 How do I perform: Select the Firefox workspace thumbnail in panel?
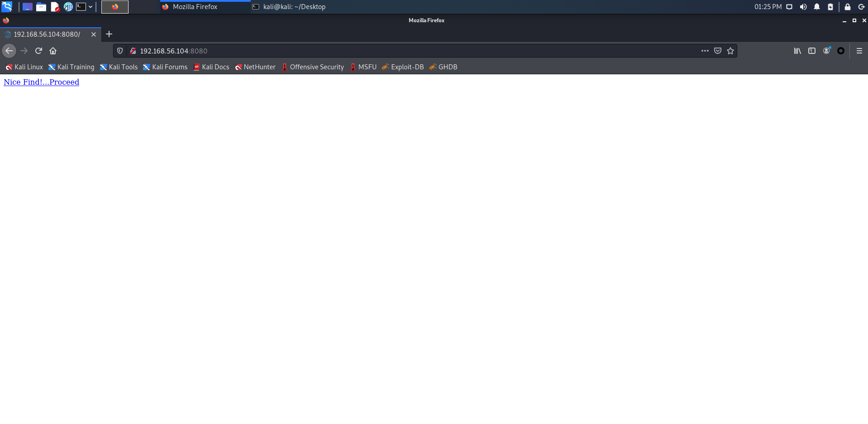[x=115, y=7]
